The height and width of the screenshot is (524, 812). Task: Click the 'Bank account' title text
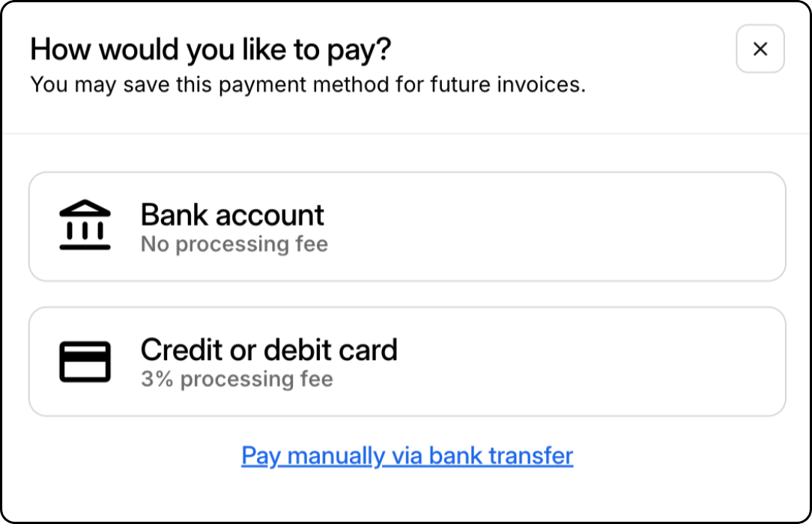[232, 215]
